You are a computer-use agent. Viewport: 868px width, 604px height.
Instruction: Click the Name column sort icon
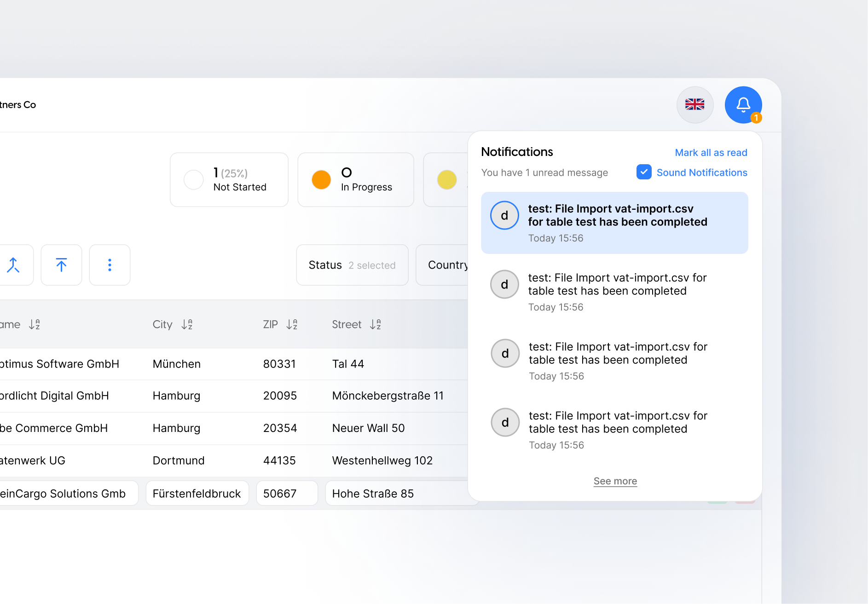[x=34, y=324]
